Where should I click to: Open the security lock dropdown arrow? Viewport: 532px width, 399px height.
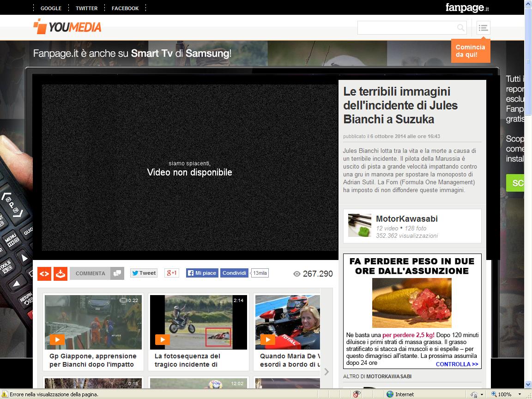(x=482, y=394)
